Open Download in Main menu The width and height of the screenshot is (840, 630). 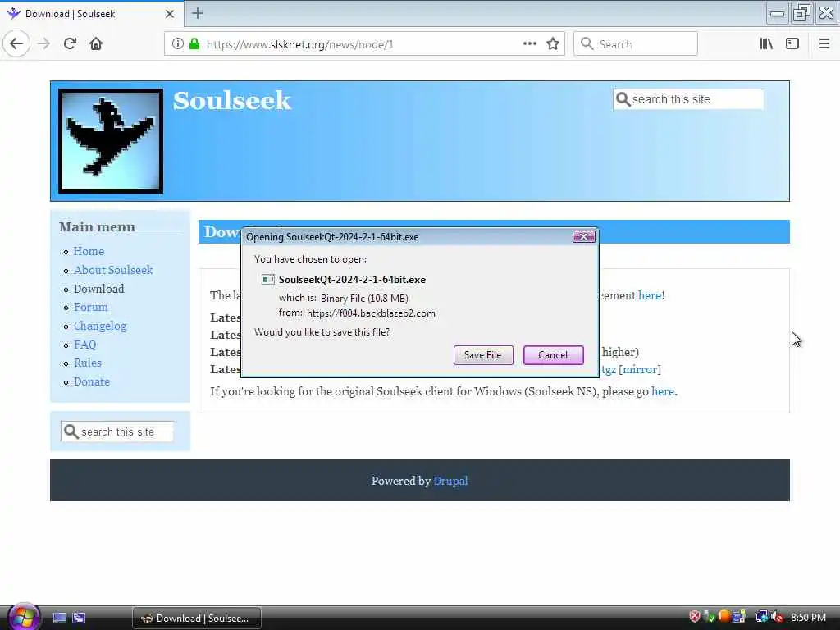(x=99, y=289)
